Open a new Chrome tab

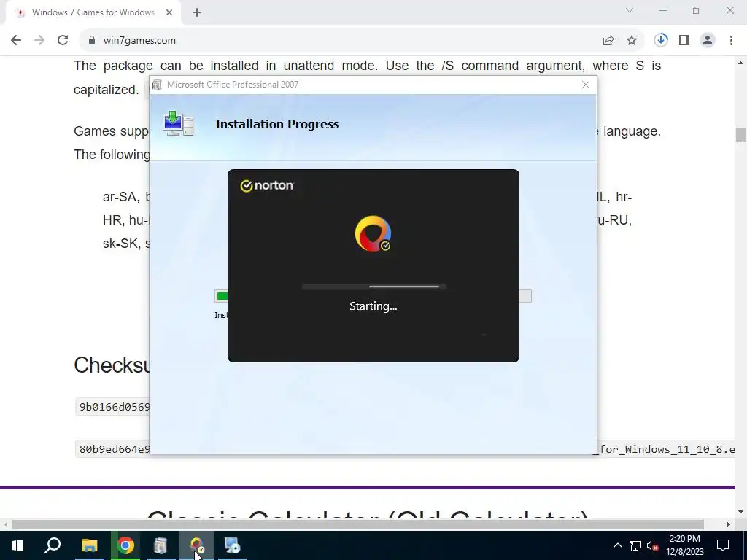(x=197, y=13)
